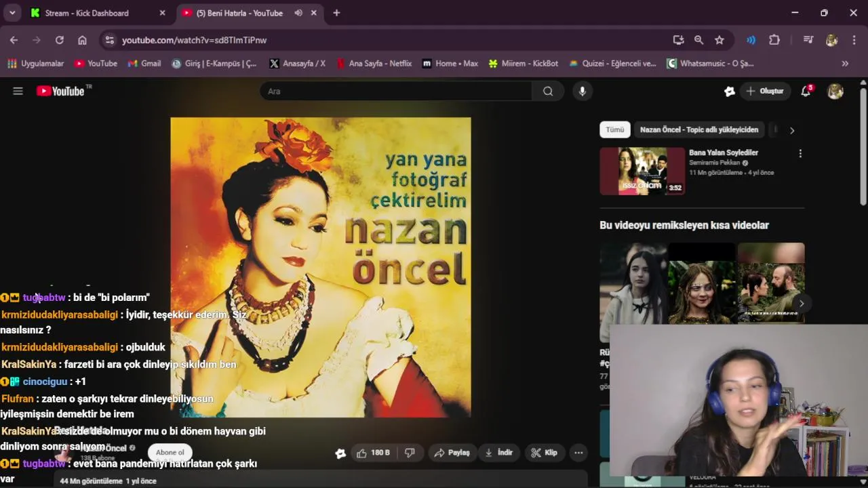Screen dimensions: 868x488
Task: Open the Gmail bookmark
Action: pos(144,63)
